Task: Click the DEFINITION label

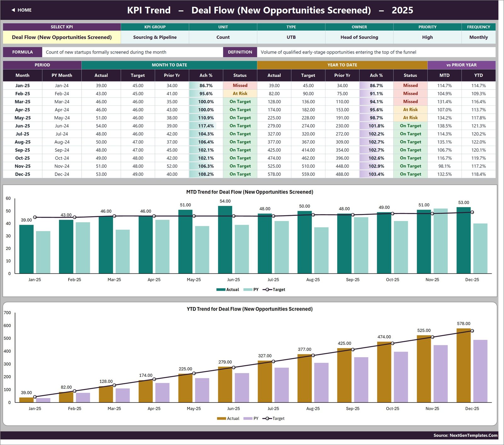Action: click(x=240, y=52)
